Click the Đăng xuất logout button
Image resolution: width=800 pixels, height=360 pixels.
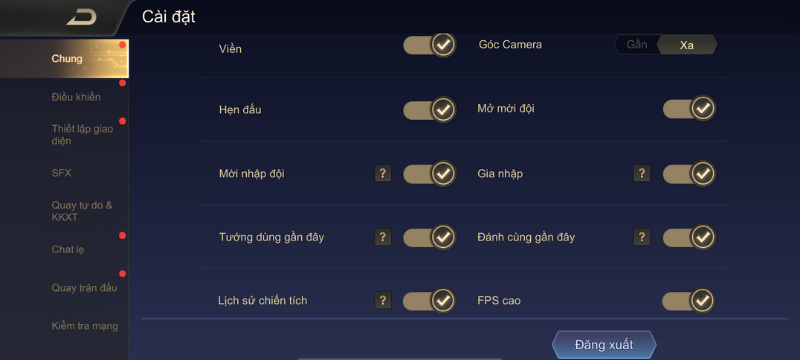[604, 345]
